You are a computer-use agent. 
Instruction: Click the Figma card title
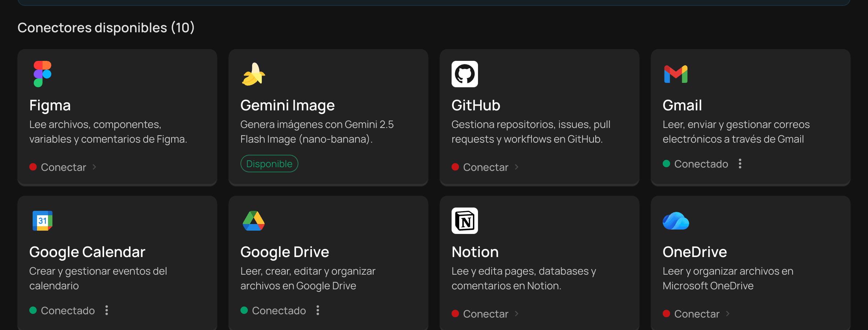point(50,106)
